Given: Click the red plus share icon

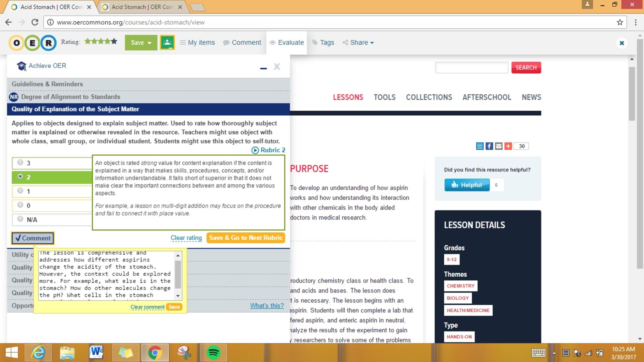Looking at the screenshot, I should [x=508, y=146].
